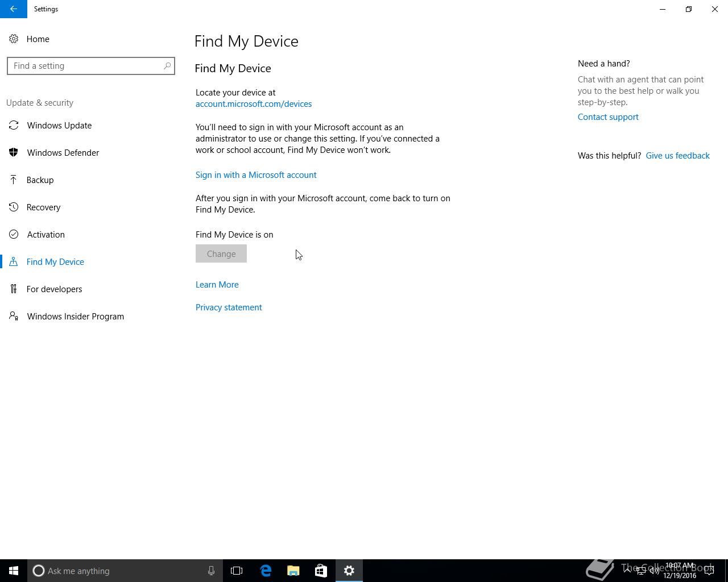The height and width of the screenshot is (582, 728).
Task: Click the 'Find My Device is on' status text
Action: (234, 235)
